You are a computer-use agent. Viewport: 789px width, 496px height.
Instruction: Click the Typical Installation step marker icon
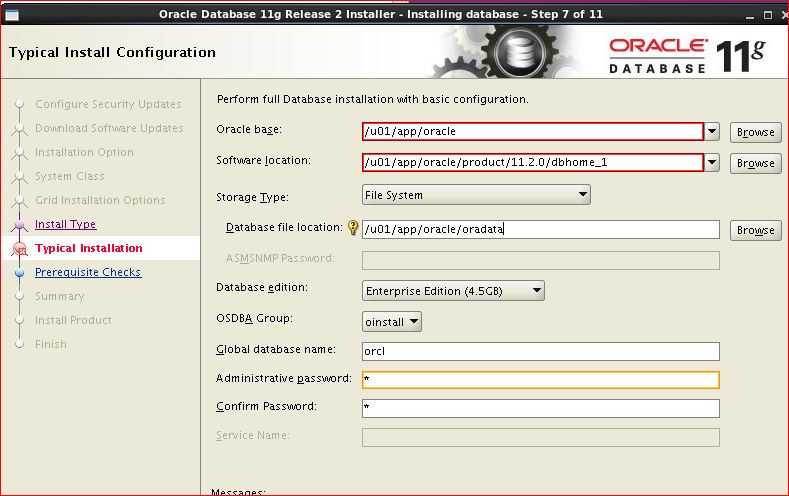[x=20, y=249]
